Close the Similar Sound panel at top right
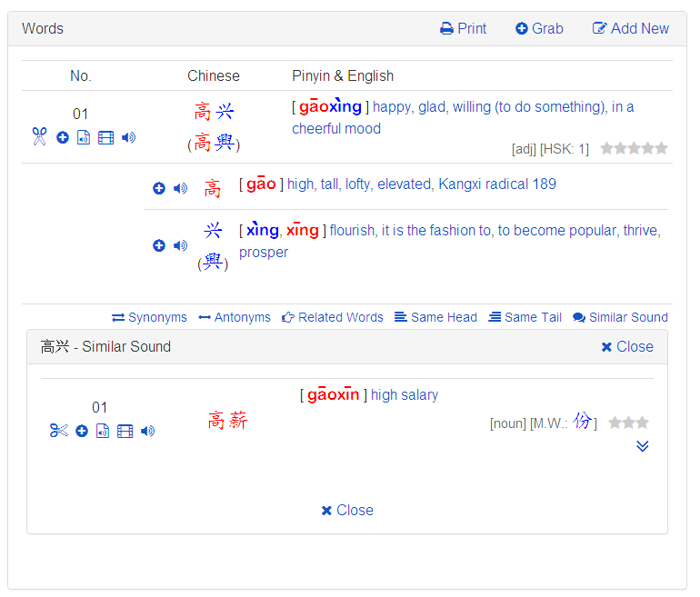Viewport: 700px width, 597px height. pyautogui.click(x=627, y=346)
